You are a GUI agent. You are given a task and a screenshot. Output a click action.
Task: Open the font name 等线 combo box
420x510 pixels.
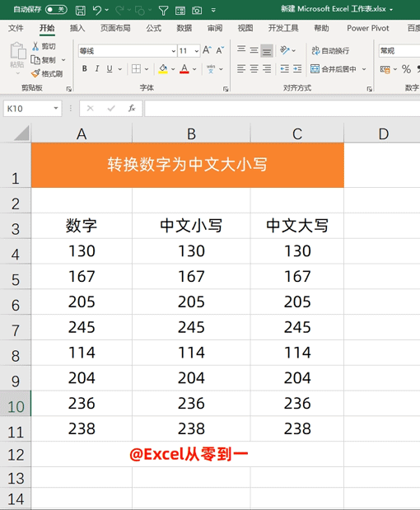coord(128,51)
